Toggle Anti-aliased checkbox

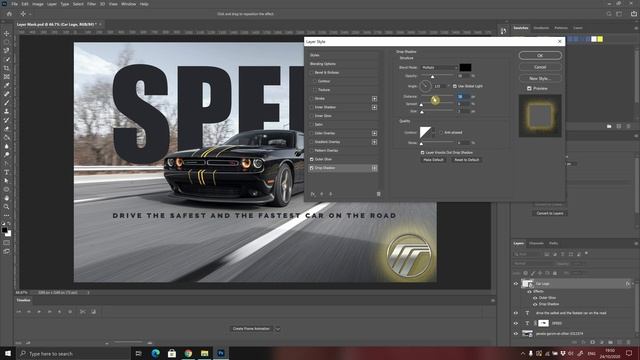click(441, 132)
